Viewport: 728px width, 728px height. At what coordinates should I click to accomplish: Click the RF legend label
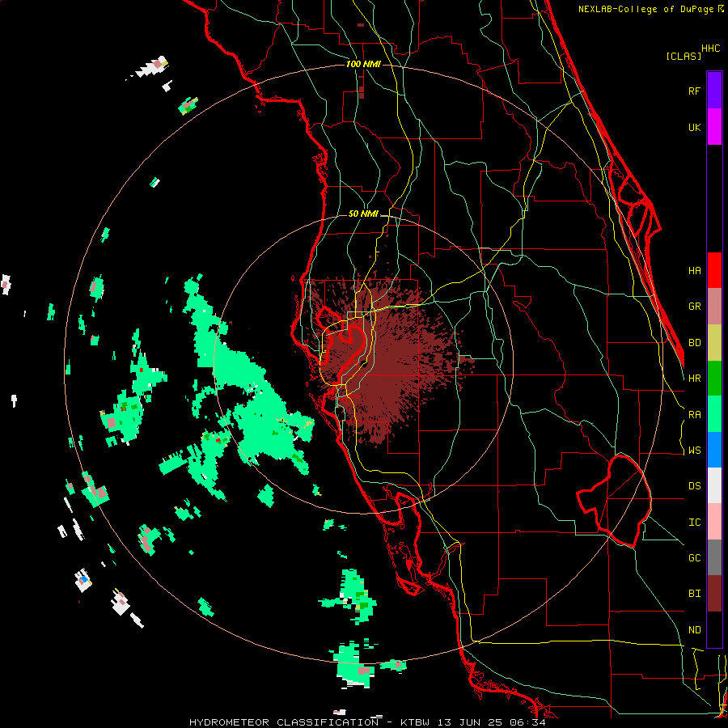pos(694,91)
